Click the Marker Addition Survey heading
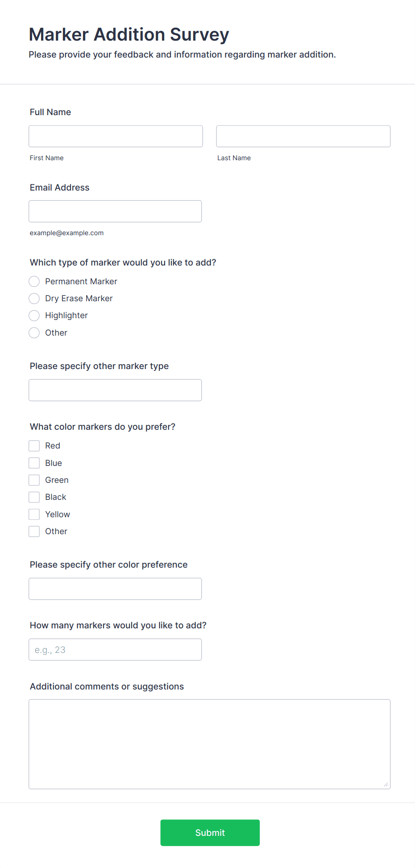 click(x=129, y=34)
